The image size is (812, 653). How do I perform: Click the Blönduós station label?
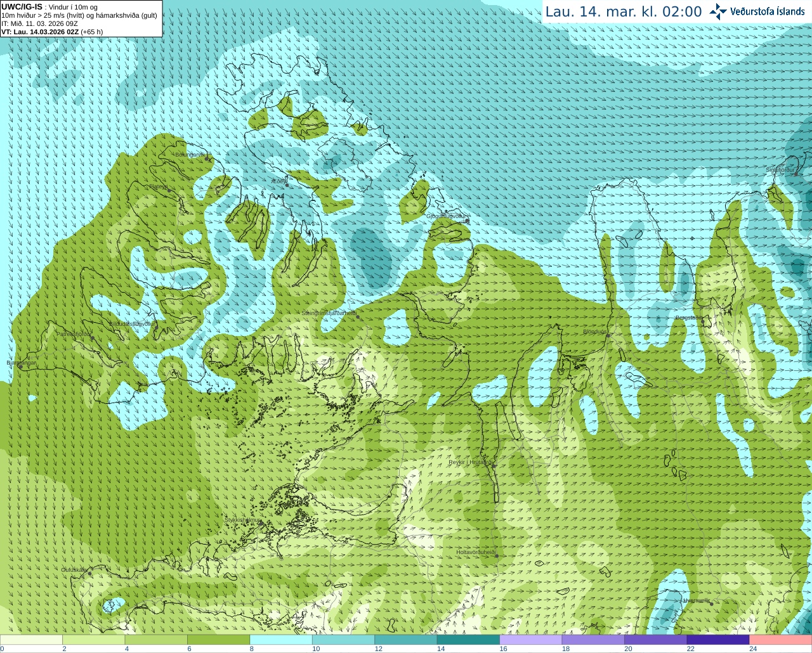[594, 332]
